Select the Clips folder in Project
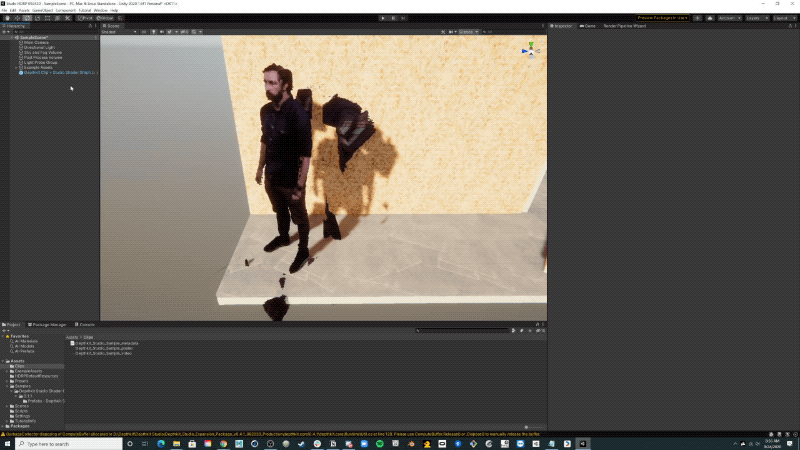800x450 pixels. [19, 366]
